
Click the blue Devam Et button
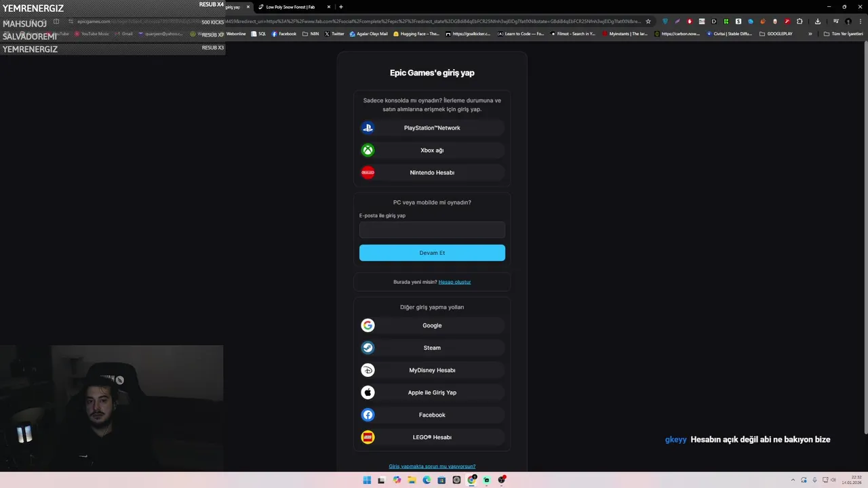click(x=432, y=253)
